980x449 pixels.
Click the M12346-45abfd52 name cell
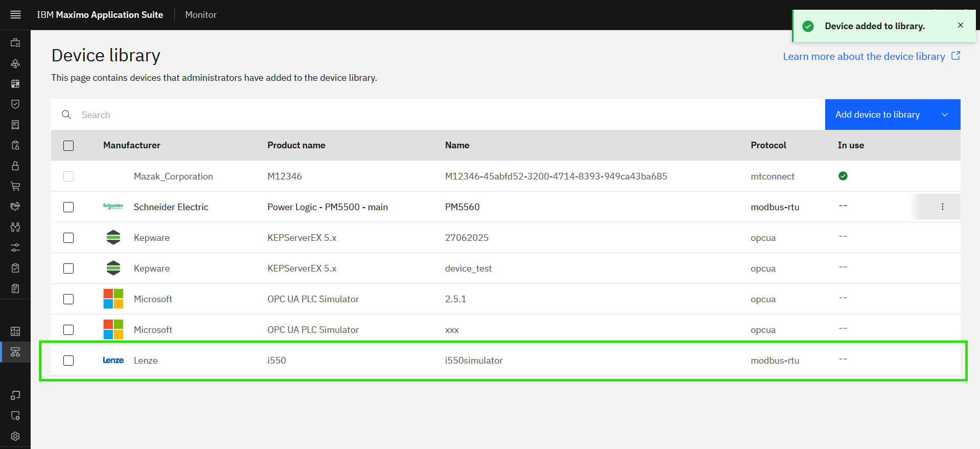coord(556,176)
